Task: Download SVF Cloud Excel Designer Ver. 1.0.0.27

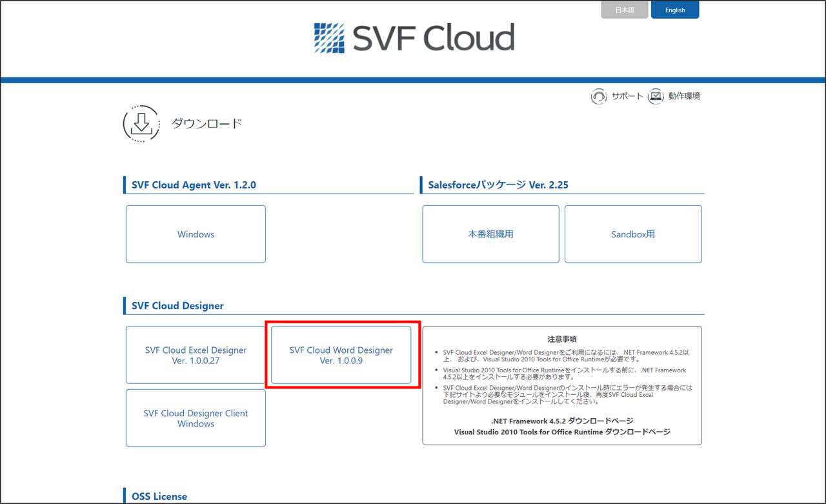Action: click(x=196, y=355)
